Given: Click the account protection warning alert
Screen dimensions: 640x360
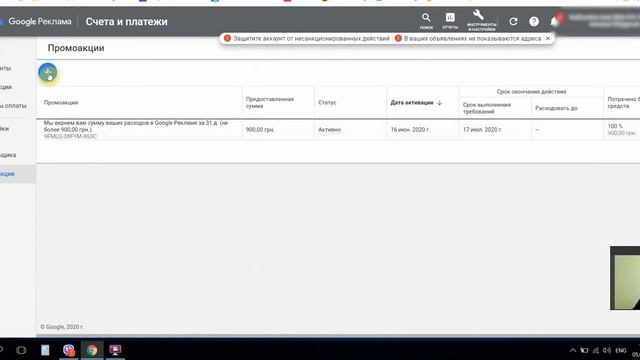Looking at the screenshot, I should 307,38.
